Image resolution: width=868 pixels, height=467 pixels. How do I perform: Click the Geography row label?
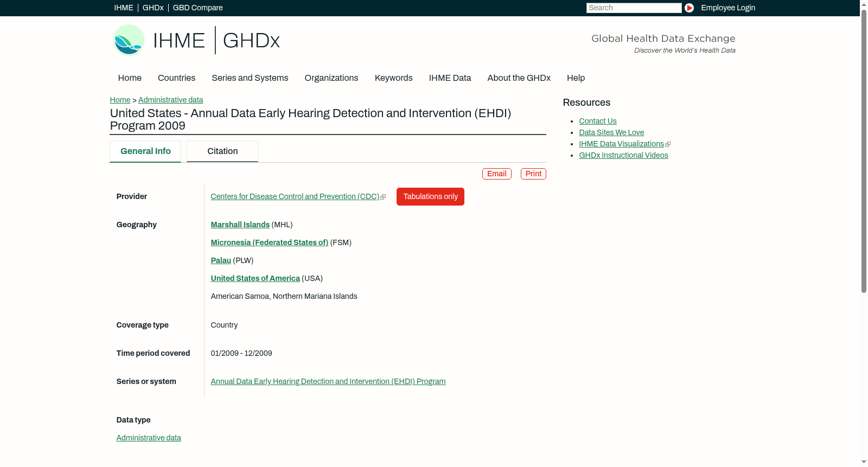click(x=136, y=225)
